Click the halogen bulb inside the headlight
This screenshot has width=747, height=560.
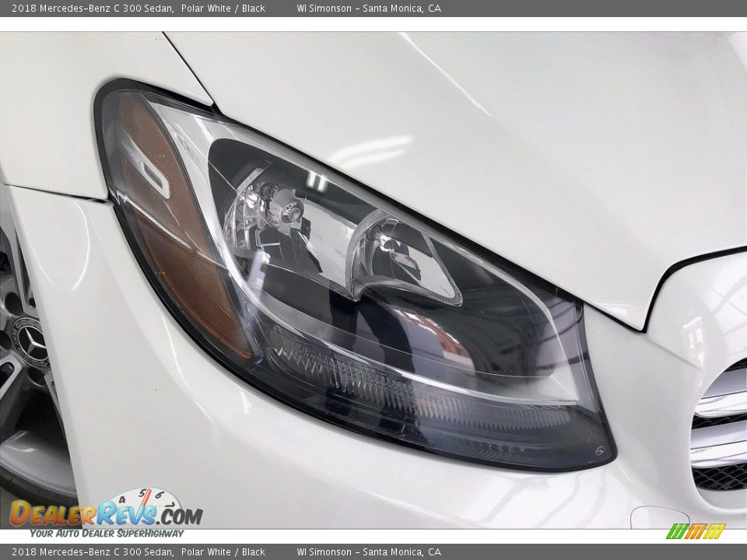click(288, 208)
